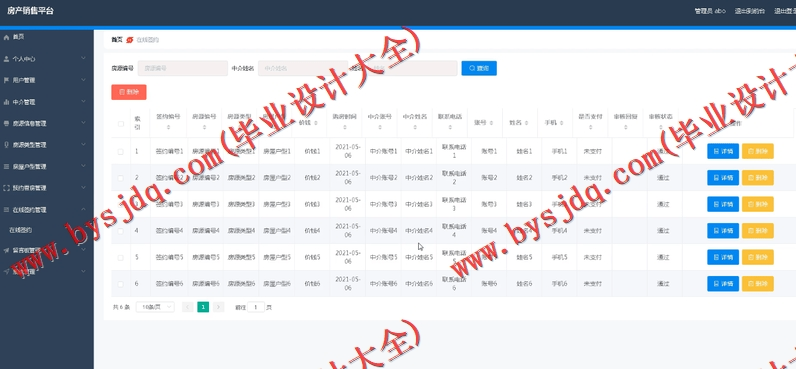This screenshot has height=369, width=796.
Task: Tick the checkbox for row 签约编号6
Action: (x=121, y=284)
